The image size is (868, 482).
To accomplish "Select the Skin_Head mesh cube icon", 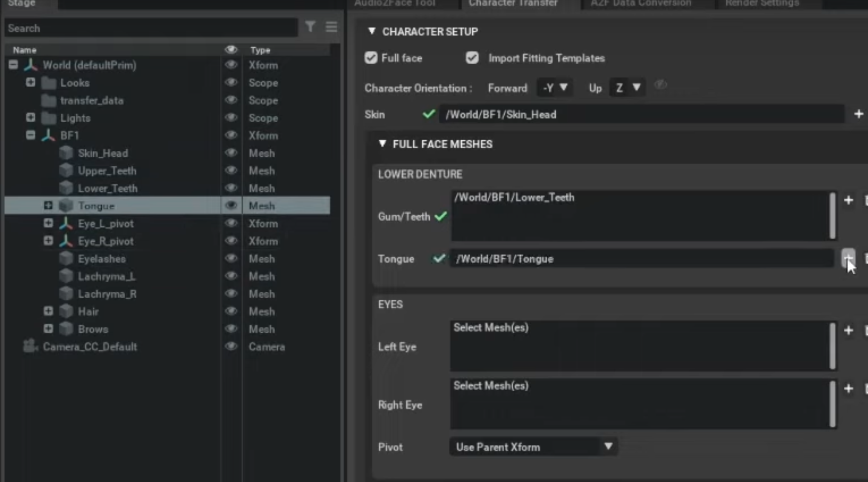I will pos(66,153).
